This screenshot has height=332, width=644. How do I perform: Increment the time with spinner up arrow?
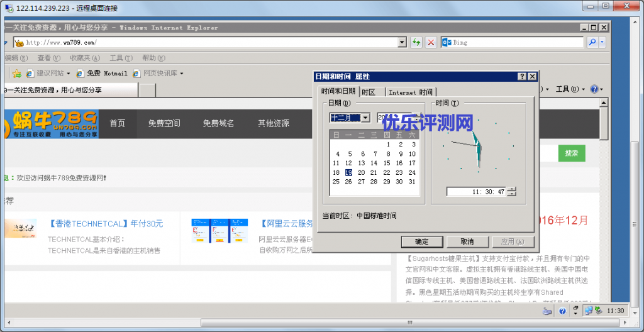[511, 189]
